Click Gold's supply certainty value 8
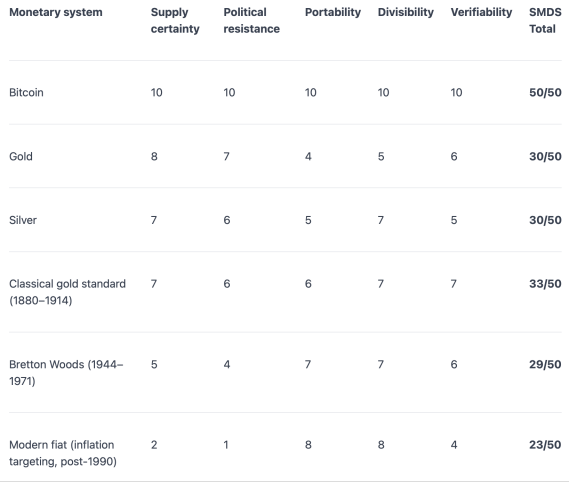This screenshot has width=569, height=482. tap(154, 156)
